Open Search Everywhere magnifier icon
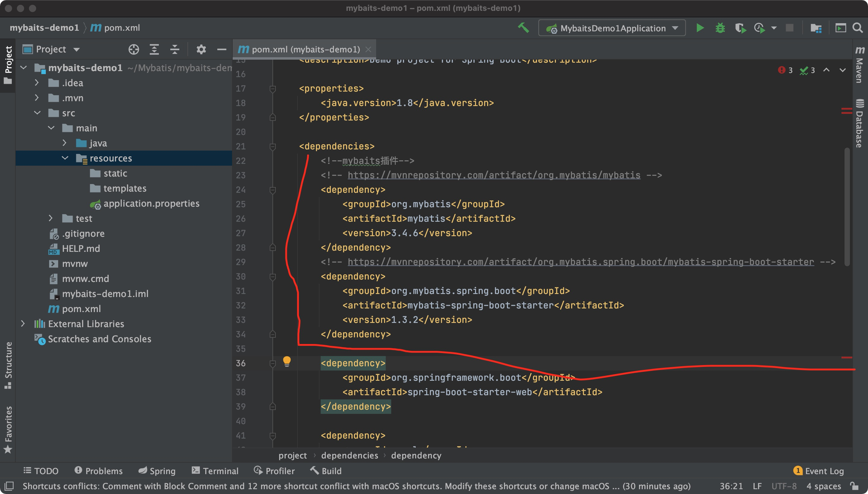The width and height of the screenshot is (868, 494). click(858, 28)
